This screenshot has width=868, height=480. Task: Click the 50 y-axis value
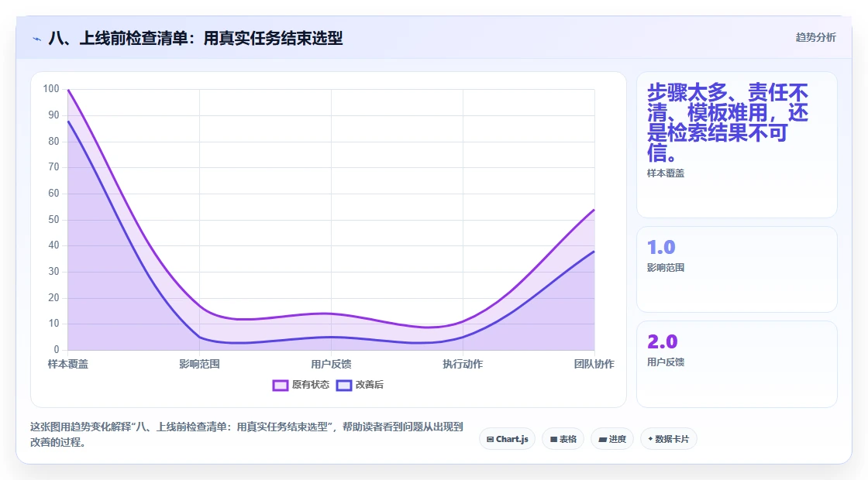pos(53,220)
